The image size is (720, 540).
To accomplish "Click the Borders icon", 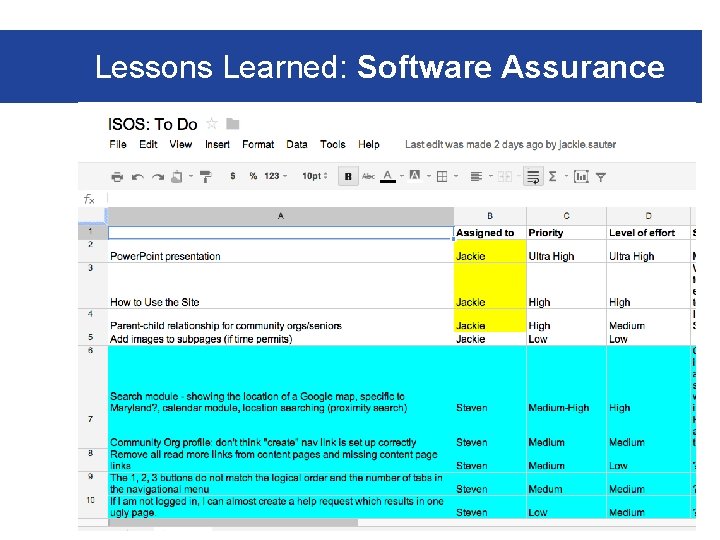I will [442, 176].
